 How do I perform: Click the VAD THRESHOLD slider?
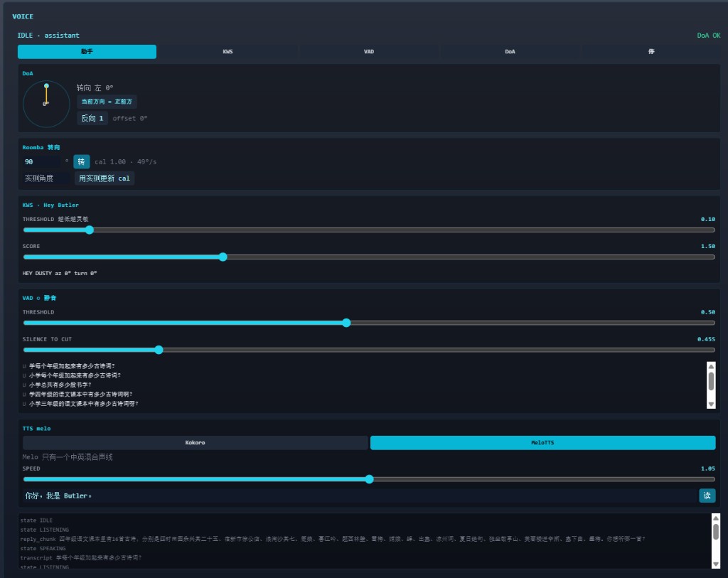coord(369,323)
